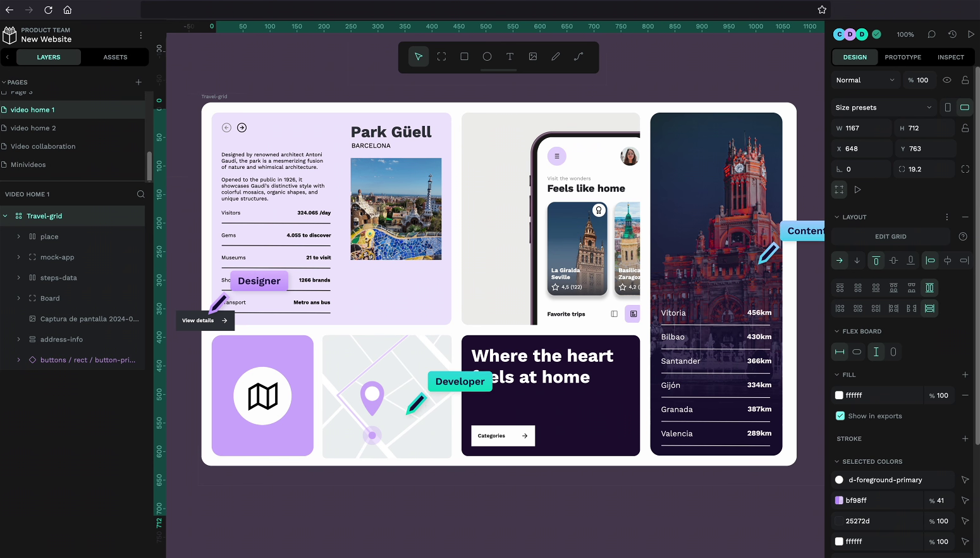This screenshot has height=558, width=980.
Task: Start presentation view mode
Action: [x=971, y=34]
